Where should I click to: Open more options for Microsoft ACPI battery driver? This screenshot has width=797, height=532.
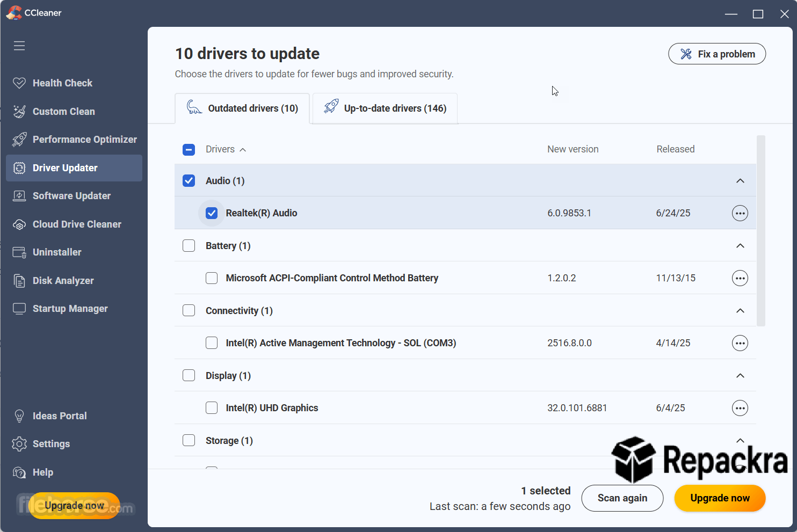(740, 278)
